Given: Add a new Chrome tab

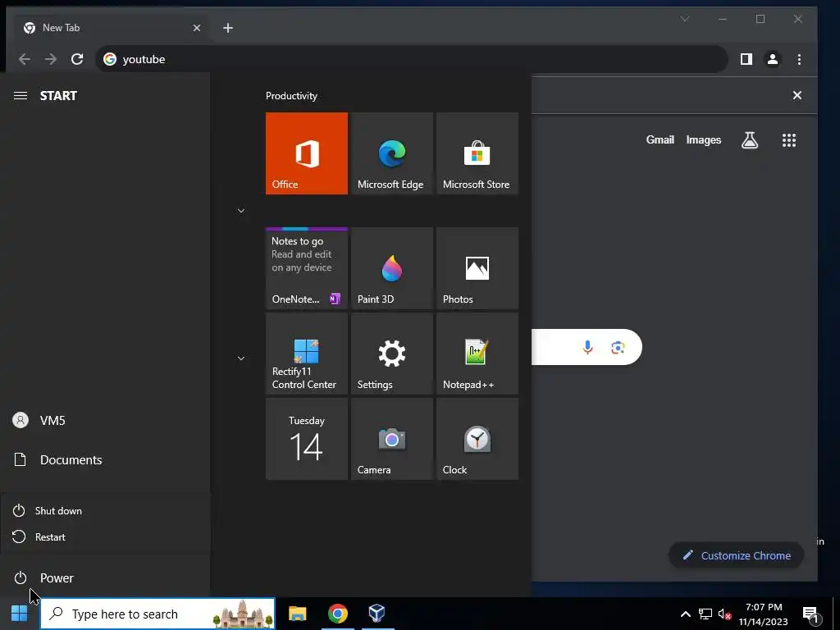Looking at the screenshot, I should pyautogui.click(x=228, y=28).
